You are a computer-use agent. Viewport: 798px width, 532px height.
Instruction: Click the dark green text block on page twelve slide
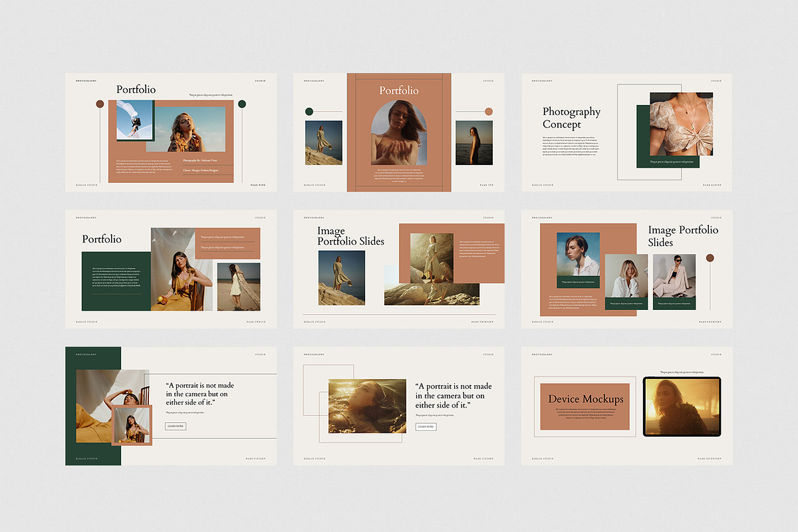[116, 281]
